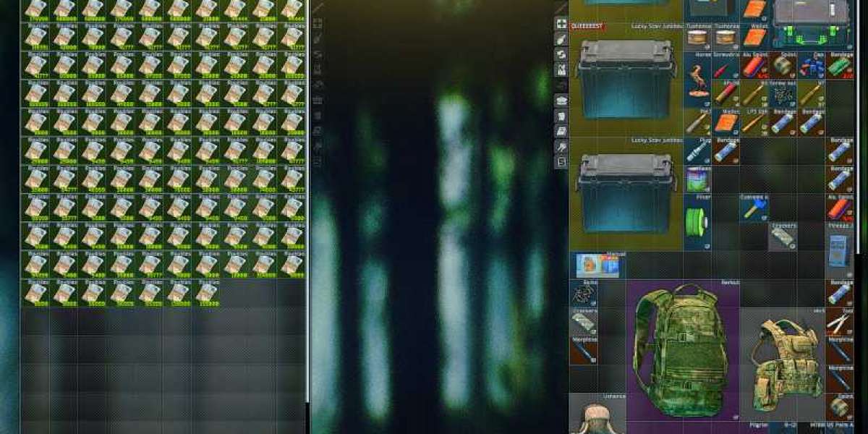Click the right stash vertical scrollbar
The width and height of the screenshot is (868, 434).
(x=859, y=127)
